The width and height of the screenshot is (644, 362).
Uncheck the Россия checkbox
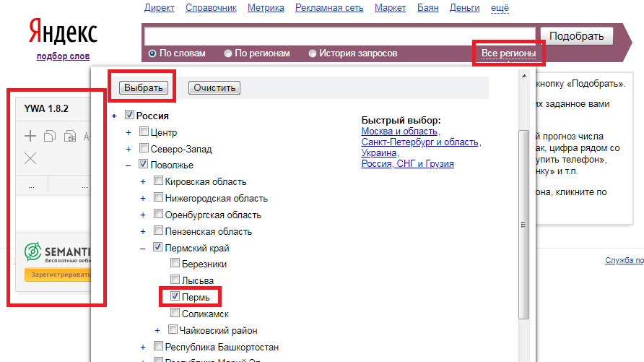click(x=129, y=115)
